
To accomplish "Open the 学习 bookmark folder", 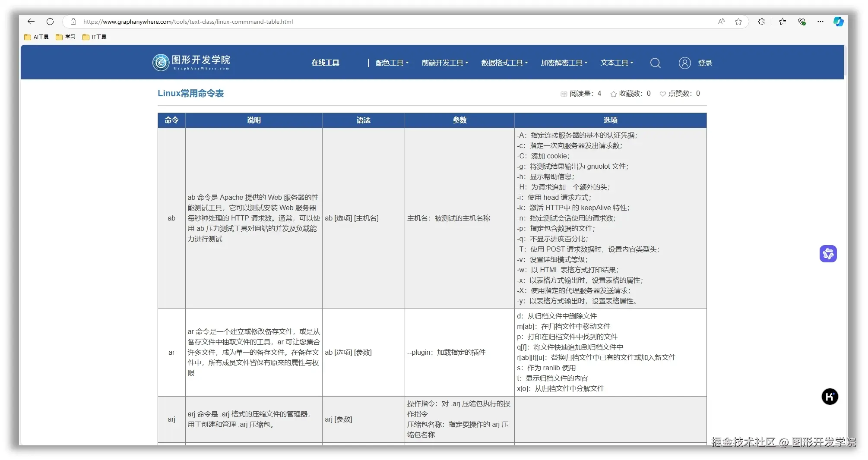I will 66,37.
